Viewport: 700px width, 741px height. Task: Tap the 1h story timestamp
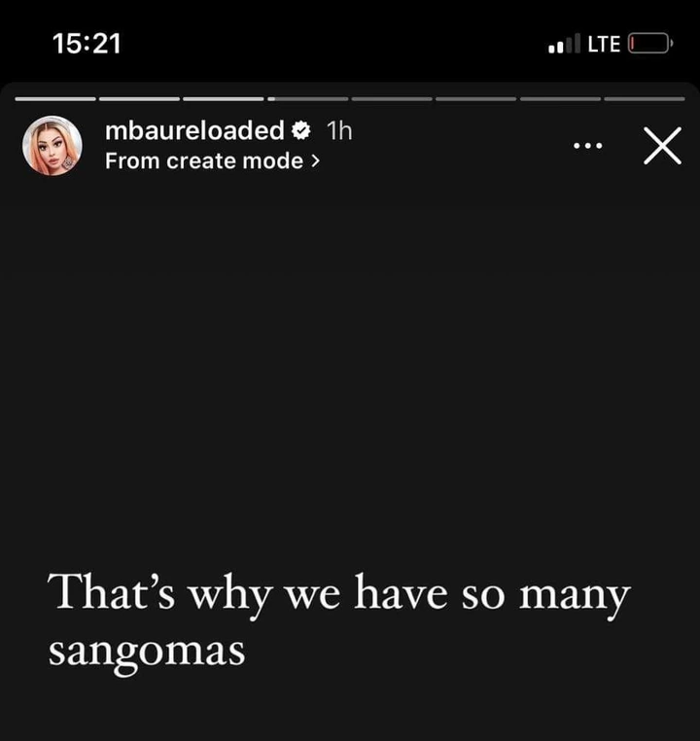pyautogui.click(x=339, y=131)
